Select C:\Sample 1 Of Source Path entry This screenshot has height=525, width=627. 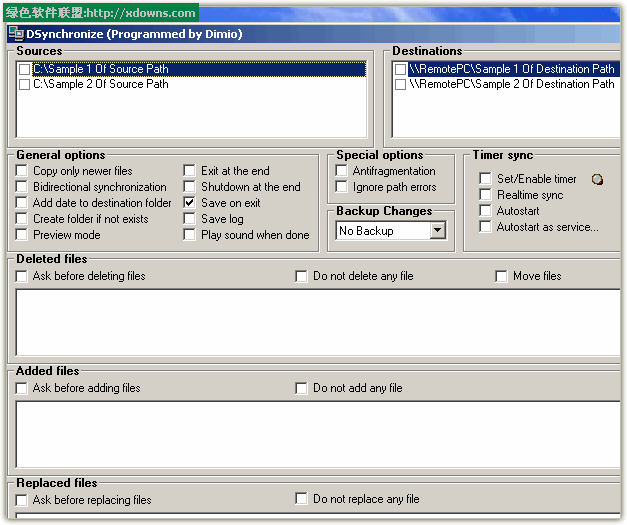pos(100,69)
